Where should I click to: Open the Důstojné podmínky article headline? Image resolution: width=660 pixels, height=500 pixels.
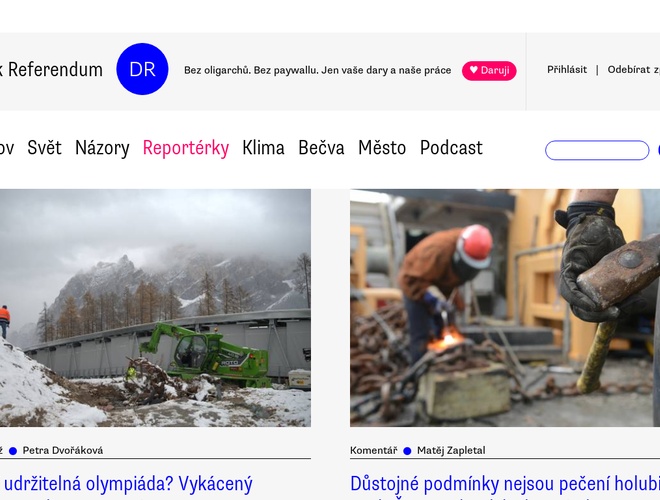[x=505, y=484]
